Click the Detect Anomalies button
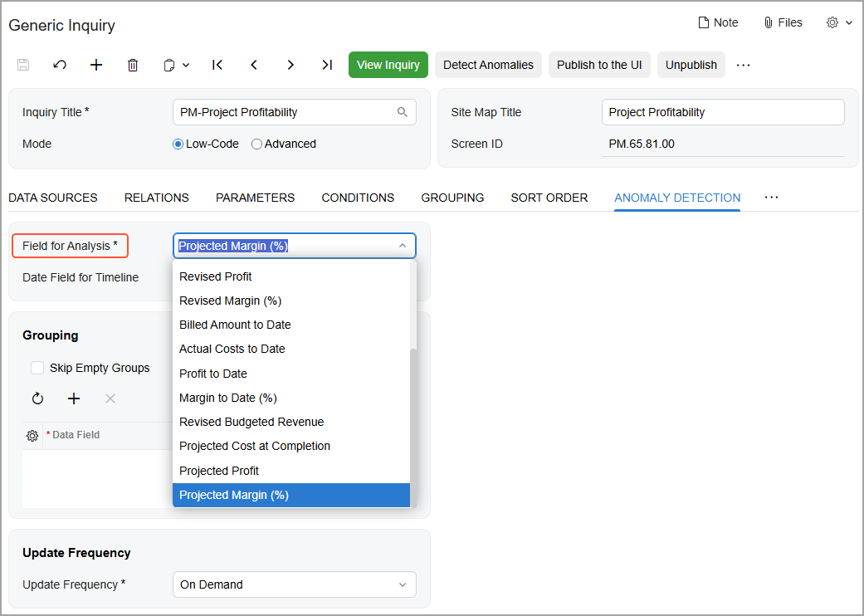Image resolution: width=864 pixels, height=616 pixels. click(488, 65)
